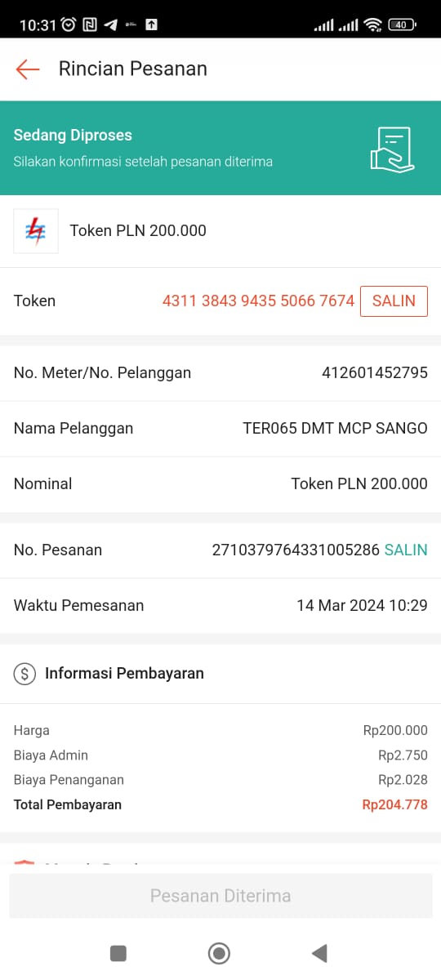Tap the Pesanan Diterima button
Viewport: 441px width, 980px height.
pyautogui.click(x=220, y=896)
